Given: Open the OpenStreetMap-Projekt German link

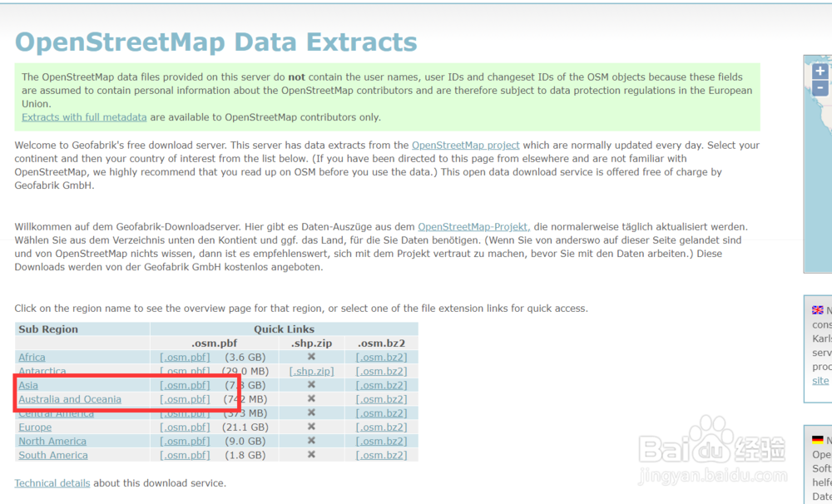Looking at the screenshot, I should pyautogui.click(x=474, y=226).
